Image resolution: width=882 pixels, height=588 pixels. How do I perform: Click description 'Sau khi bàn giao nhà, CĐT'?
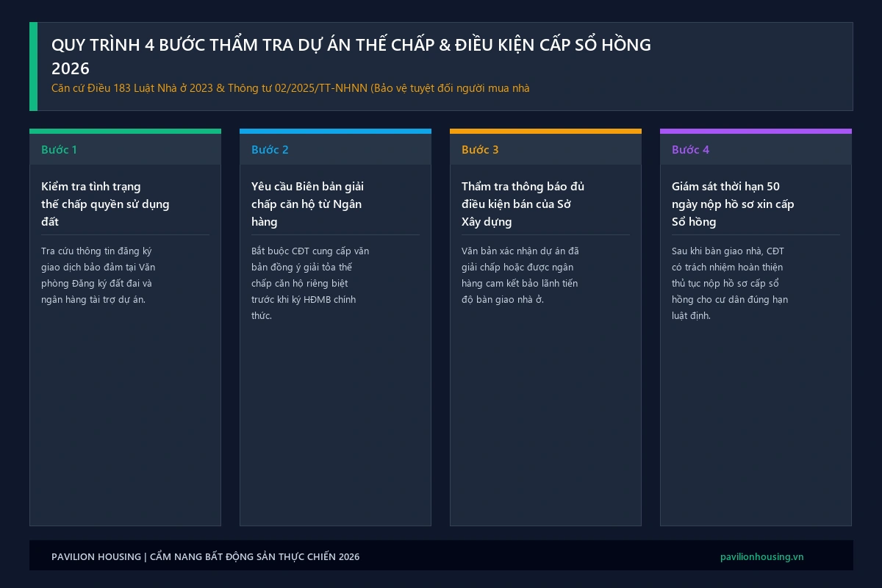[730, 283]
